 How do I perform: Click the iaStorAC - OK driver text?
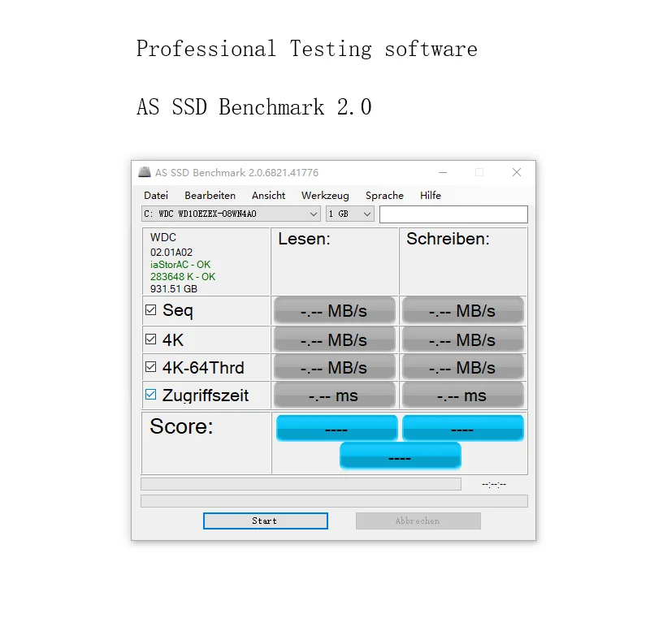[180, 265]
